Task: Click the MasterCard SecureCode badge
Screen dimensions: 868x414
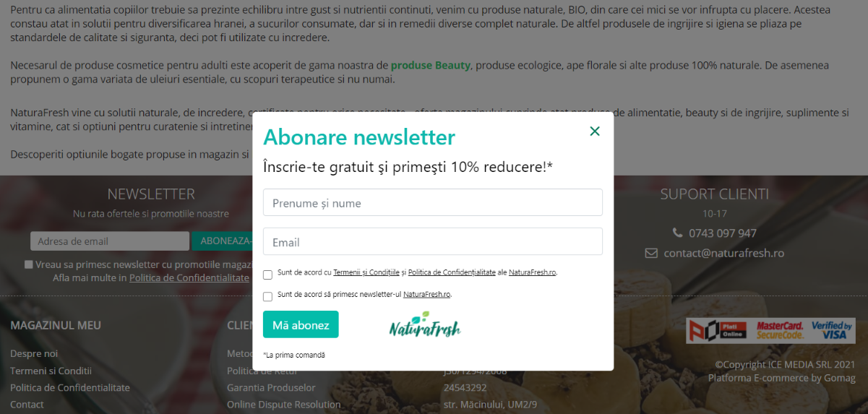Action: (x=780, y=330)
